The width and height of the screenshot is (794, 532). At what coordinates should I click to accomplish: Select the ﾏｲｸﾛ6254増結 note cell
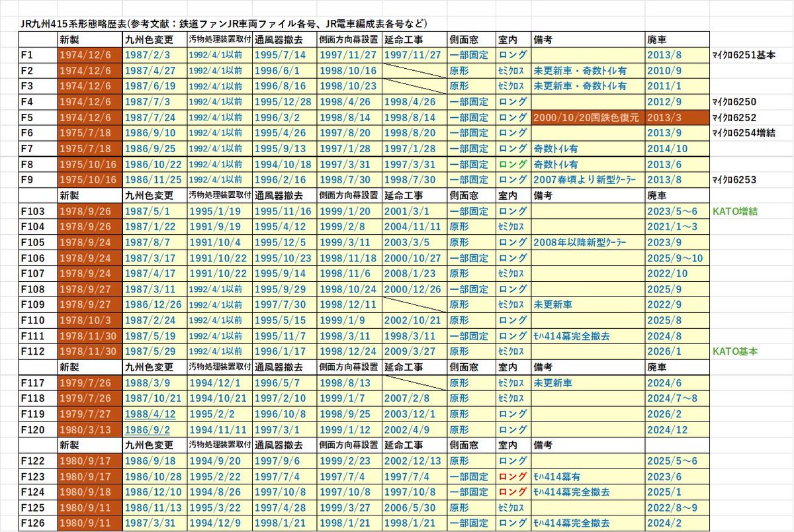[x=744, y=133]
